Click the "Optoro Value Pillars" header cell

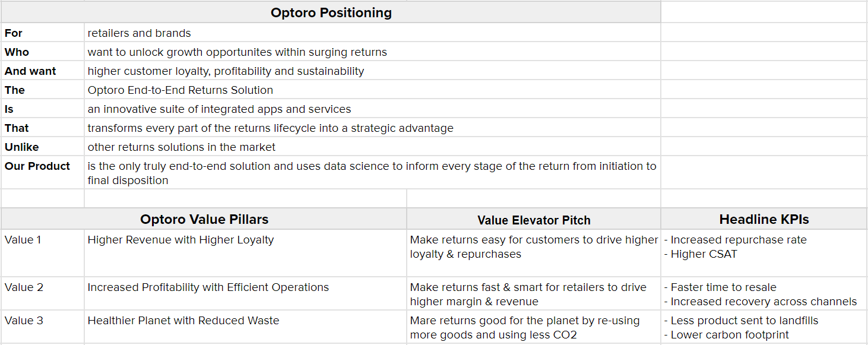(204, 220)
